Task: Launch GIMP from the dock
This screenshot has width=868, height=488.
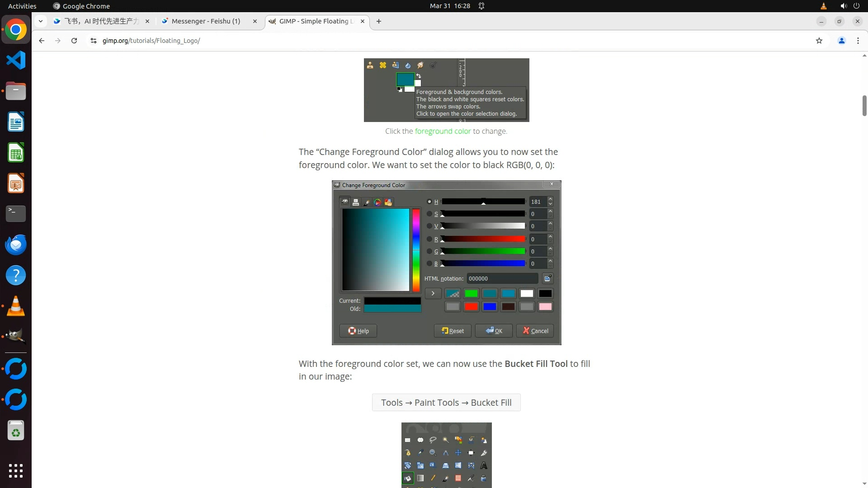Action: point(16,337)
